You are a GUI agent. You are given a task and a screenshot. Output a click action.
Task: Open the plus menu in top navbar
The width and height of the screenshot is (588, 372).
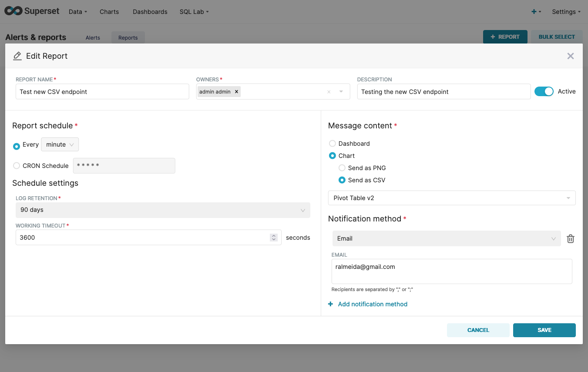point(536,12)
